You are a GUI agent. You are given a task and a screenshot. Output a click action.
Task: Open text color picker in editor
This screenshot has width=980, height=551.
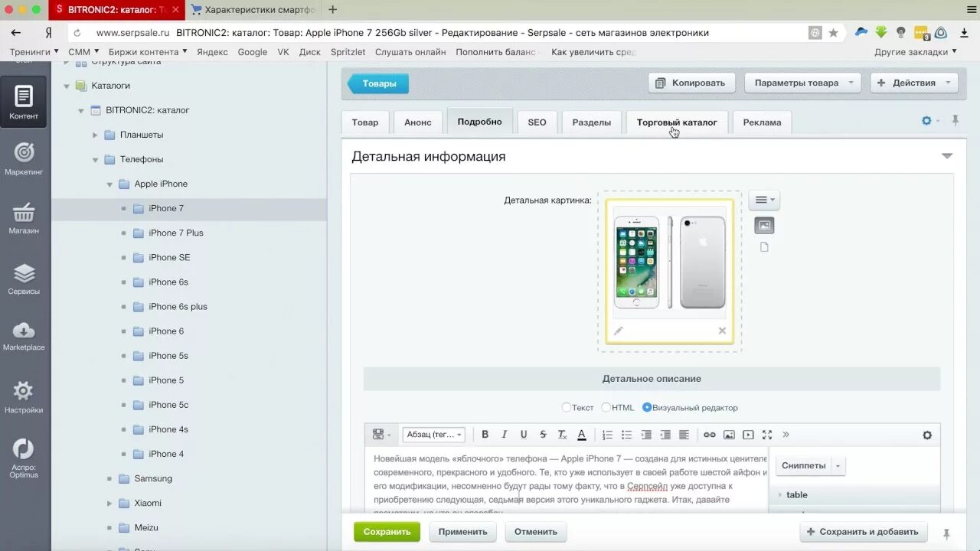[x=581, y=435]
